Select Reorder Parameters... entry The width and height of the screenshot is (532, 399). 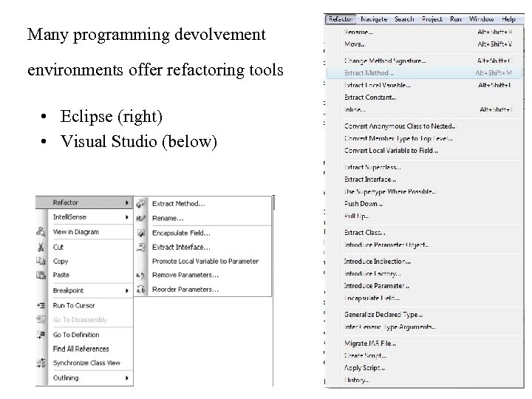click(x=203, y=290)
